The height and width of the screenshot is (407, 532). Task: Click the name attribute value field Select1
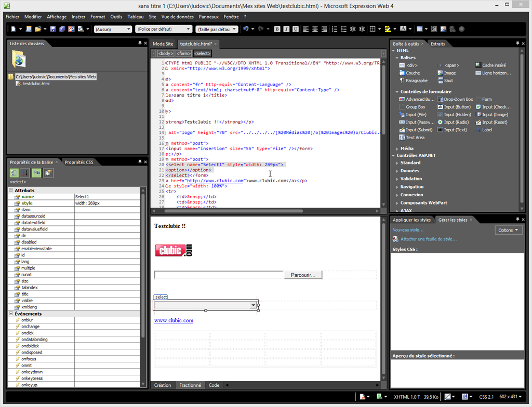(x=107, y=197)
